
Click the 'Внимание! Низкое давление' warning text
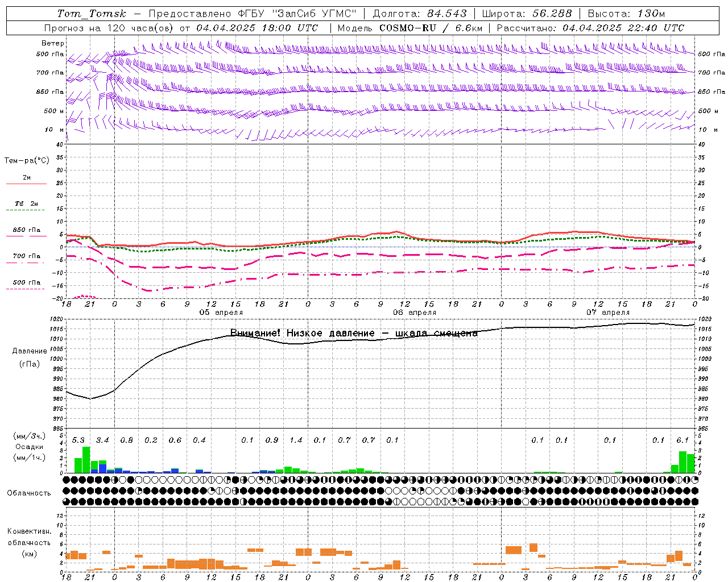coord(302,333)
